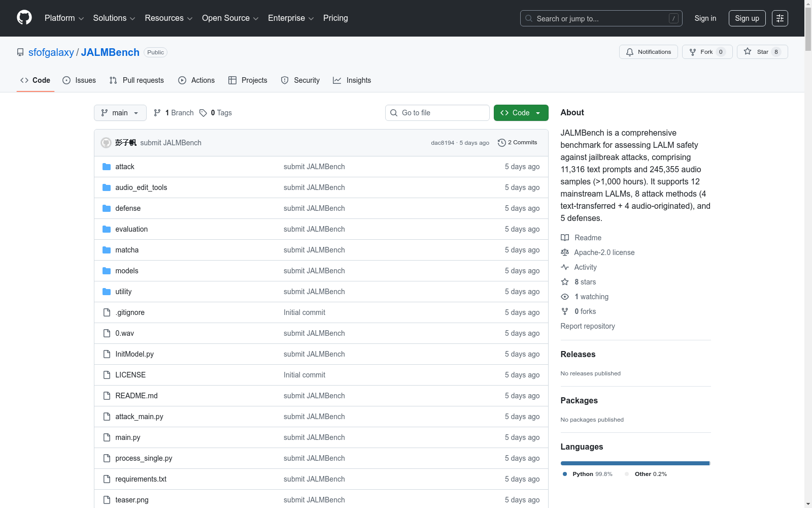This screenshot has height=508, width=812.
Task: Click the Notifications bell button
Action: [648, 52]
